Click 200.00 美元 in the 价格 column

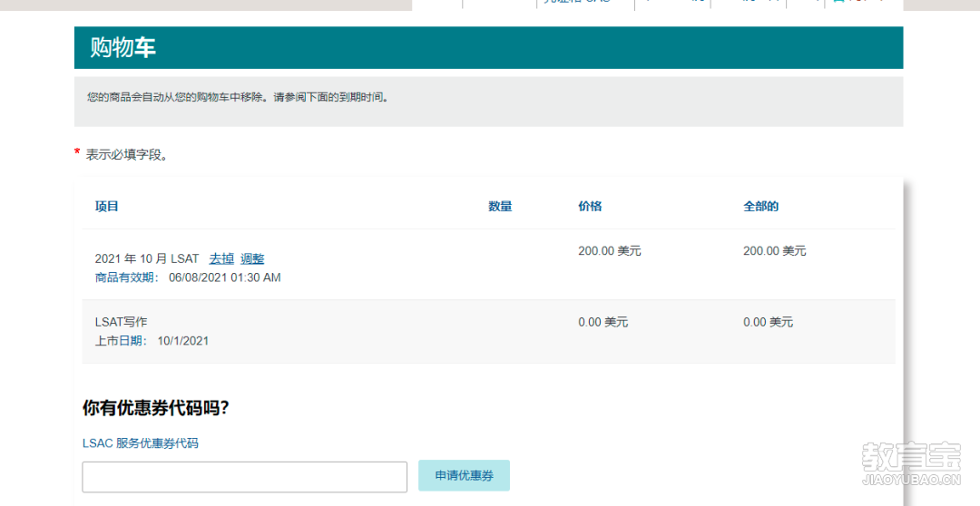[610, 250]
